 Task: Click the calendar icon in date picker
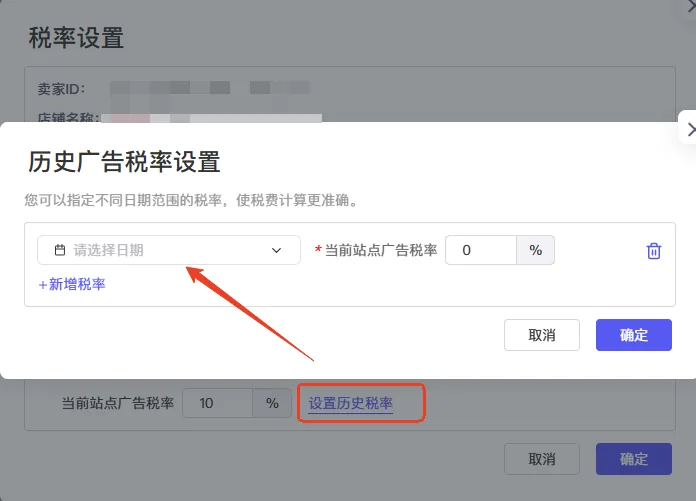click(x=59, y=250)
